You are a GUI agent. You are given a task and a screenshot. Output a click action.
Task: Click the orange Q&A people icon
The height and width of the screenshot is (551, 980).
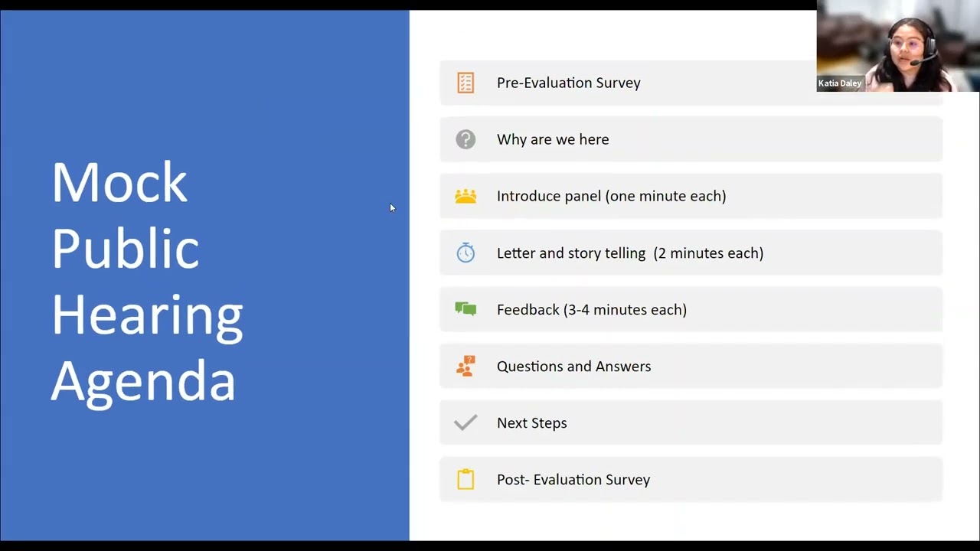[465, 366]
